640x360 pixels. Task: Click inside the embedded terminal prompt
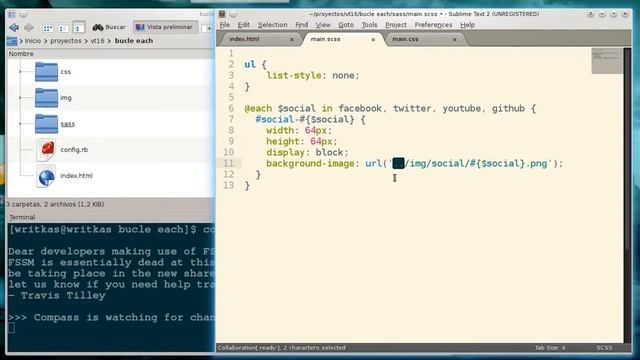click(x=11, y=328)
